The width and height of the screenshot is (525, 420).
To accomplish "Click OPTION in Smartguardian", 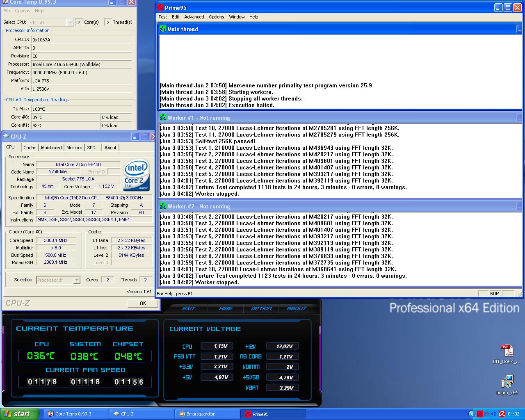I will pos(261,308).
